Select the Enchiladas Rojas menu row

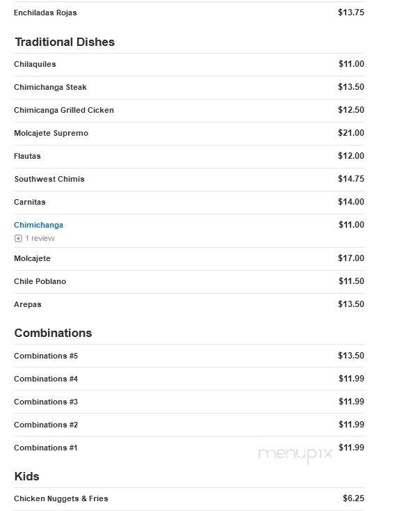coord(189,13)
